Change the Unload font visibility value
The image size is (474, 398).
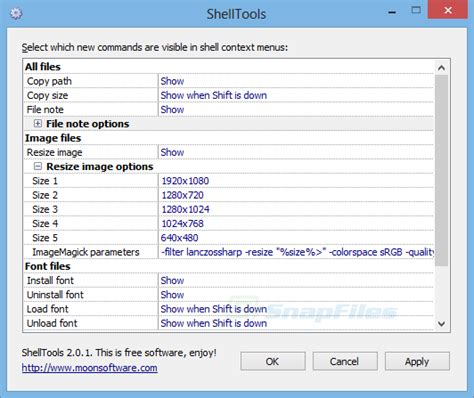tap(296, 323)
